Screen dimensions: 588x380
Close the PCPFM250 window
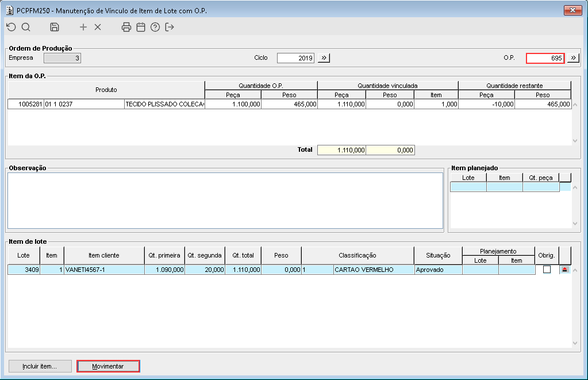pyautogui.click(x=572, y=10)
